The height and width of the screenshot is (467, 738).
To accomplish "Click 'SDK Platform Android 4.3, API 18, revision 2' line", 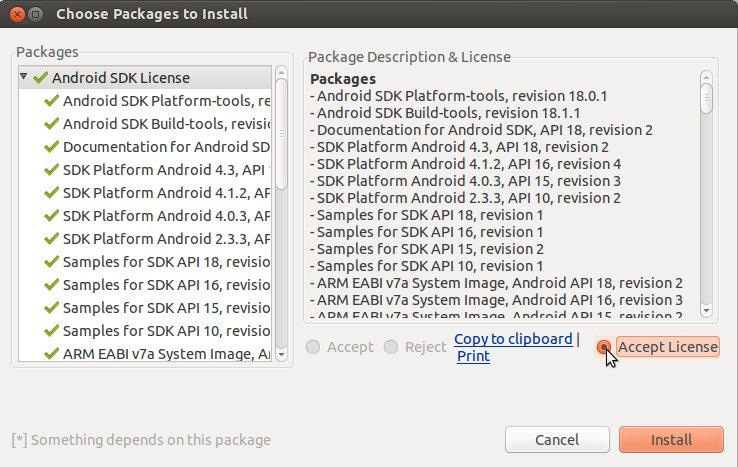I will coord(459,147).
